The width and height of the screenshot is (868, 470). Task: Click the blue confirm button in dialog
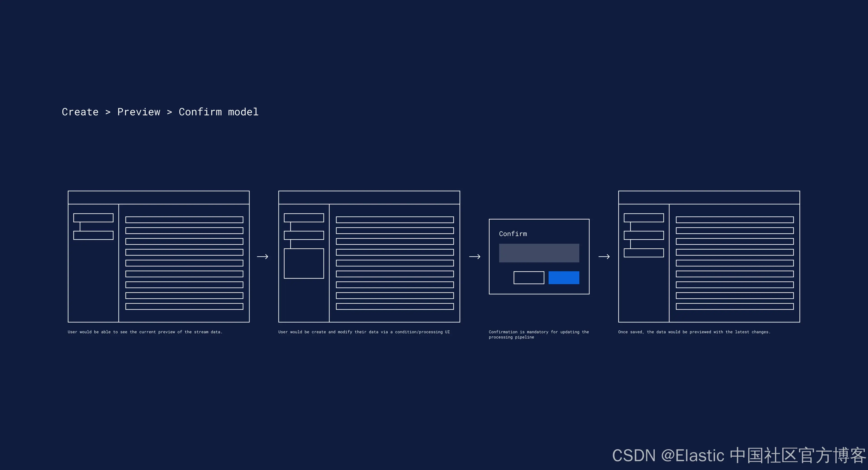click(564, 278)
